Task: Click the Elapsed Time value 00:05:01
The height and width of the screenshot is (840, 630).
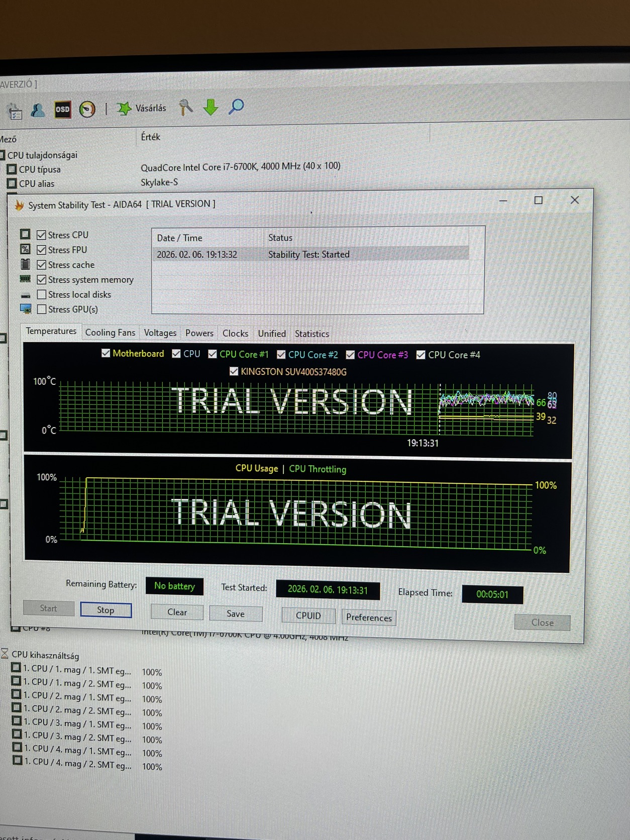Action: pyautogui.click(x=492, y=594)
